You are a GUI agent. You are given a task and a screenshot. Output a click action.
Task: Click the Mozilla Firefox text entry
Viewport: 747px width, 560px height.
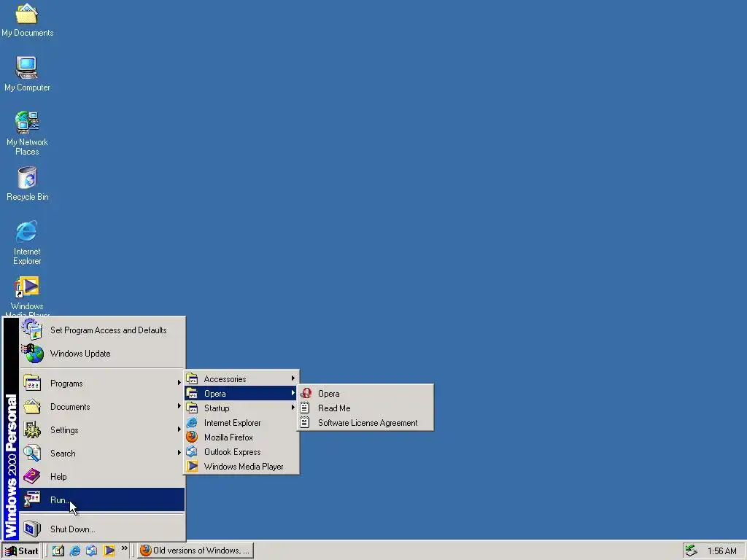point(228,437)
